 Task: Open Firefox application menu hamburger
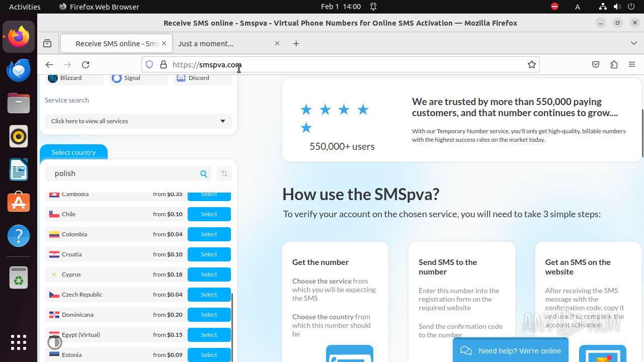pyautogui.click(x=632, y=64)
